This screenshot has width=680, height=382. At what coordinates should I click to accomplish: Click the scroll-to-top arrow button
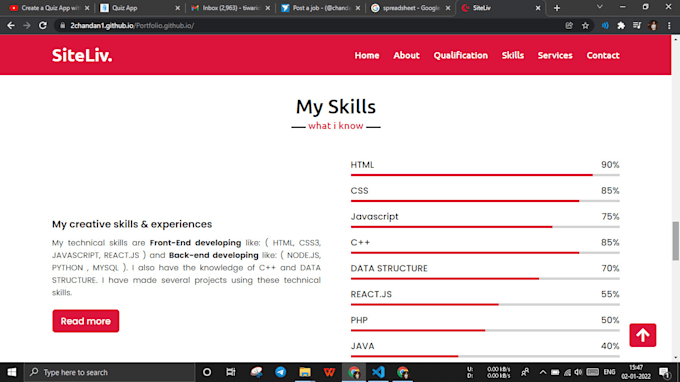tap(643, 335)
